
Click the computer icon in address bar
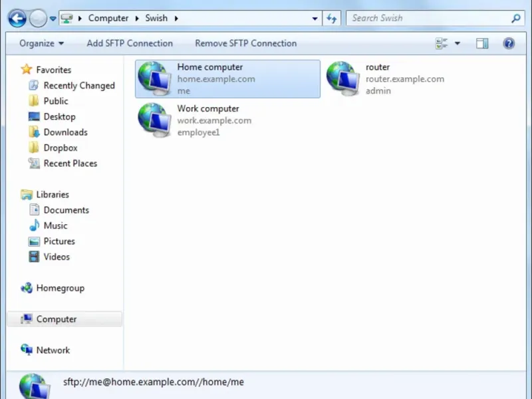[x=67, y=19]
